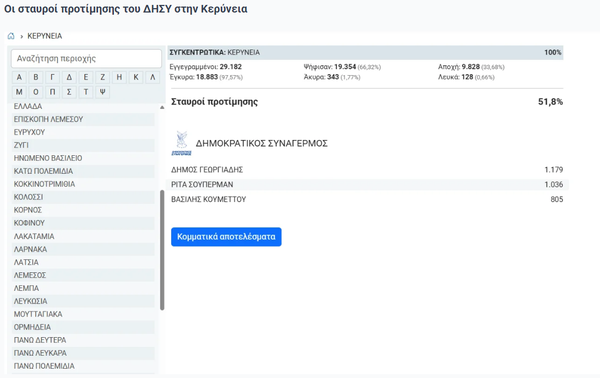Image resolution: width=600 pixels, height=378 pixels.
Task: Select candidate ΔΗΜΟΣ ΓΕΩΡΓΙΑΔΗΣ row
Action: tap(367, 169)
